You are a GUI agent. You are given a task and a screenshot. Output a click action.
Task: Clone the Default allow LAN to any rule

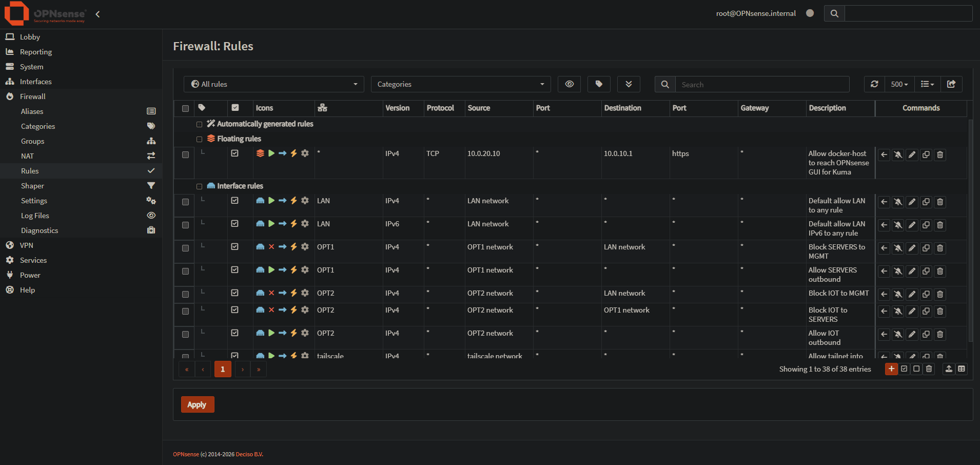(926, 202)
